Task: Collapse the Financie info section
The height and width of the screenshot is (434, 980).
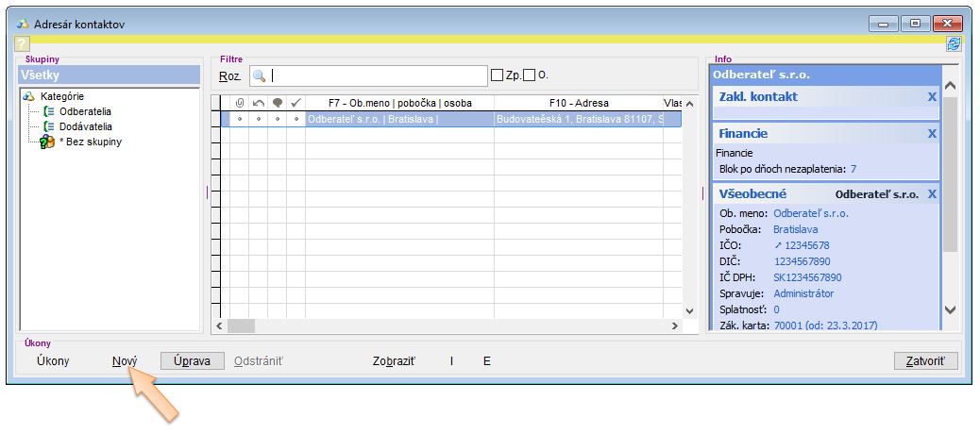Action: pyautogui.click(x=932, y=134)
